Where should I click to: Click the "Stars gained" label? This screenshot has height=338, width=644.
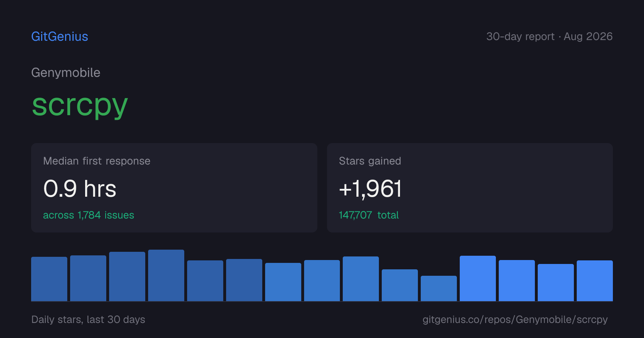click(x=370, y=161)
